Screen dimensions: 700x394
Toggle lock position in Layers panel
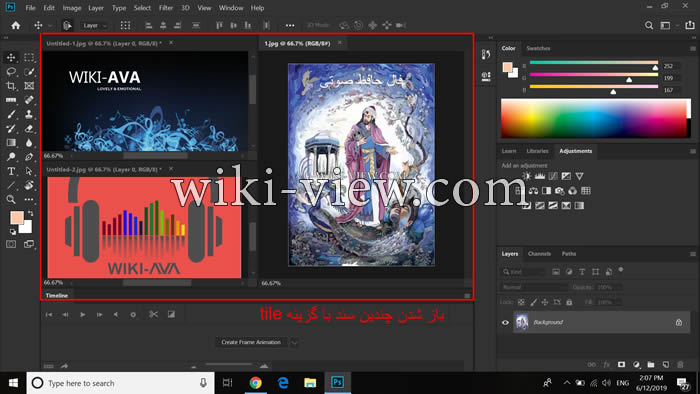545,302
